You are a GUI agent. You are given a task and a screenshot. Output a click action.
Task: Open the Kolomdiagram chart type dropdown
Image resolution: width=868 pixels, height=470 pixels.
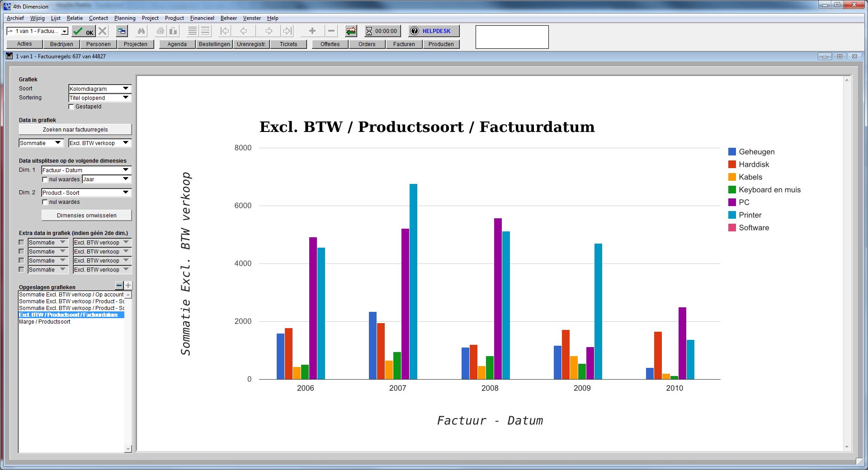point(99,89)
